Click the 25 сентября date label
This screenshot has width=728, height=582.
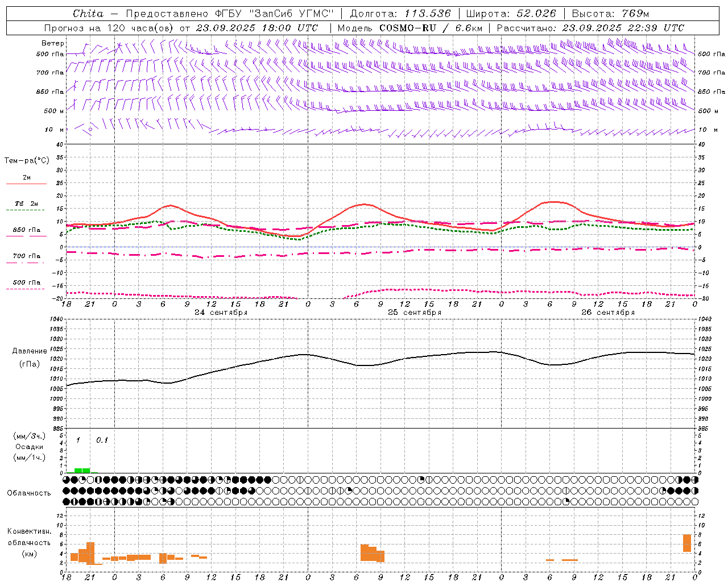click(415, 313)
